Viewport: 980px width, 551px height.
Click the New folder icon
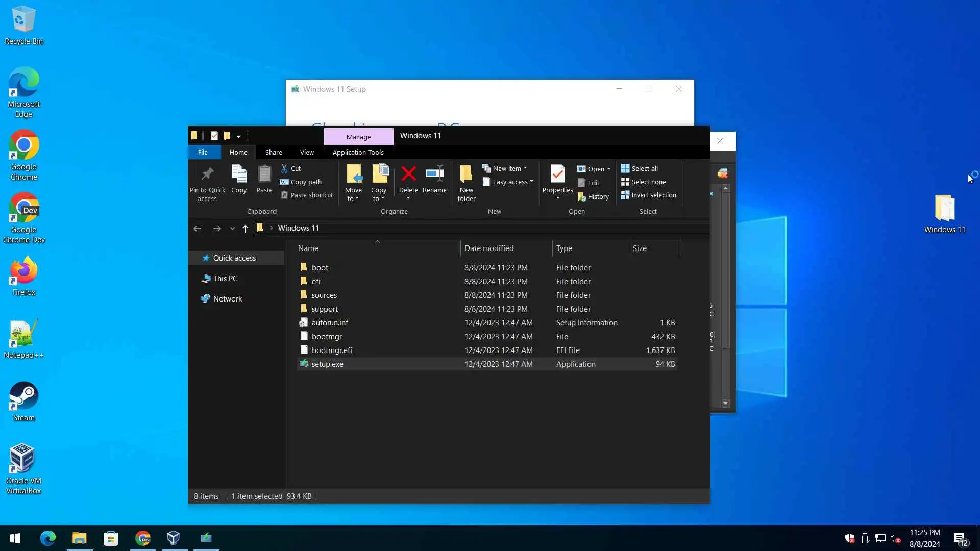pyautogui.click(x=466, y=174)
